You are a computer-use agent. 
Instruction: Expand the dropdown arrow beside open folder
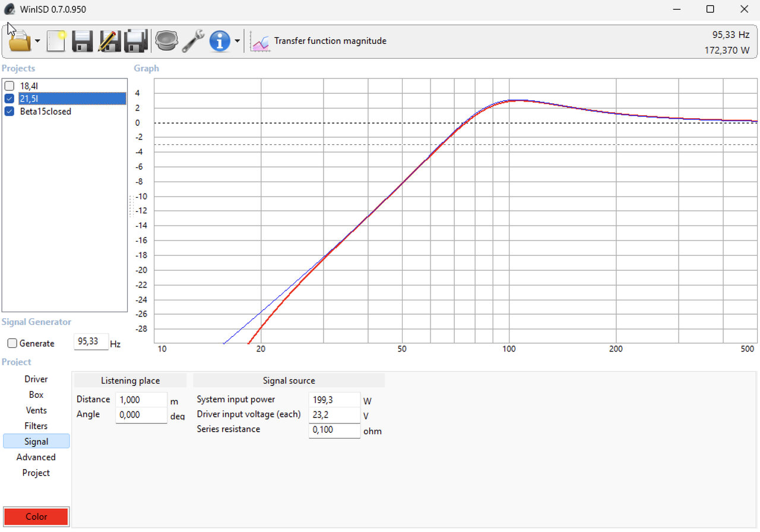[x=37, y=41]
